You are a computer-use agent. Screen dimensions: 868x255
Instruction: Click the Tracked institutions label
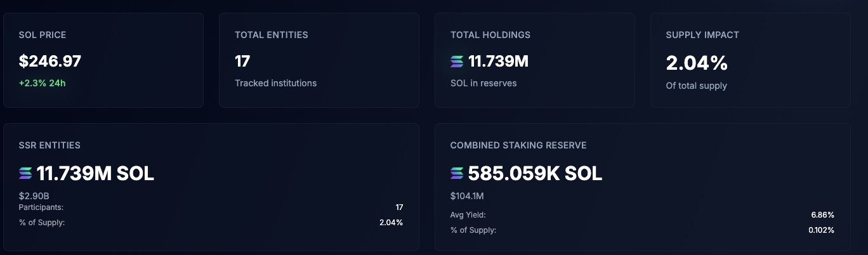[x=275, y=83]
